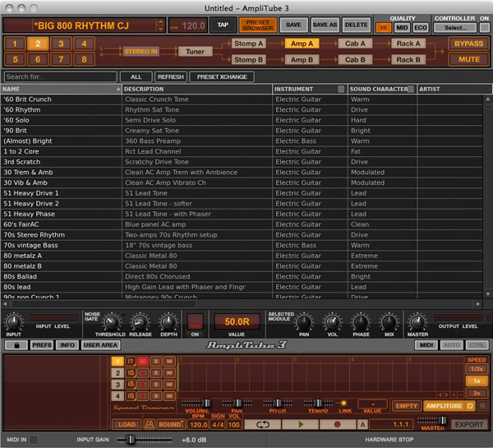Click the noise gate RELEASE knob
Screen dimensions: 493x448
point(141,322)
